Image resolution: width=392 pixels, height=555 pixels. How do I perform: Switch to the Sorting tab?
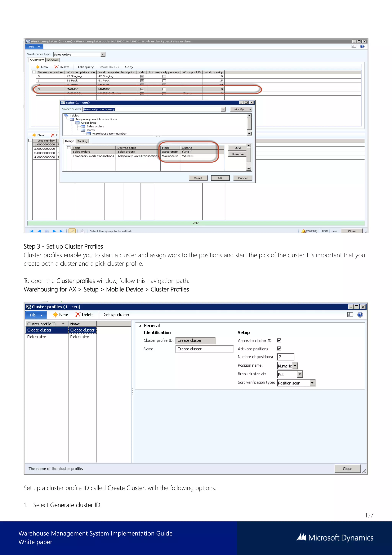pyautogui.click(x=82, y=141)
